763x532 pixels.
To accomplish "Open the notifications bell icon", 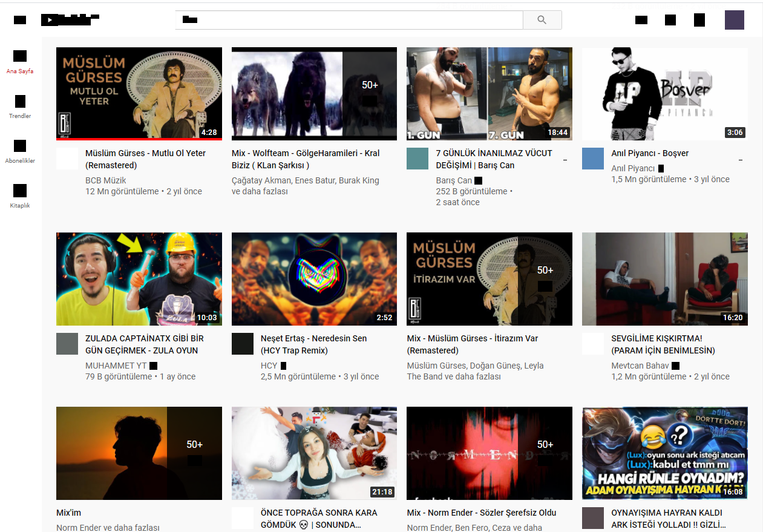I will tap(699, 20).
